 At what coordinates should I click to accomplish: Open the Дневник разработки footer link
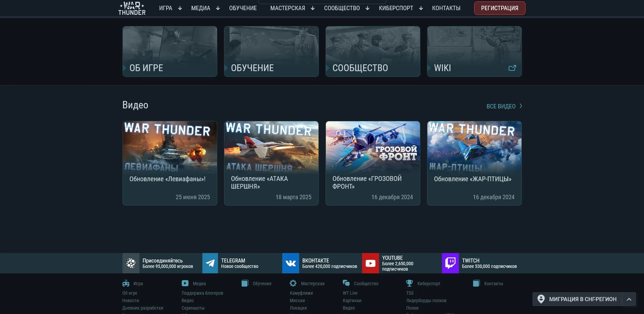point(142,308)
